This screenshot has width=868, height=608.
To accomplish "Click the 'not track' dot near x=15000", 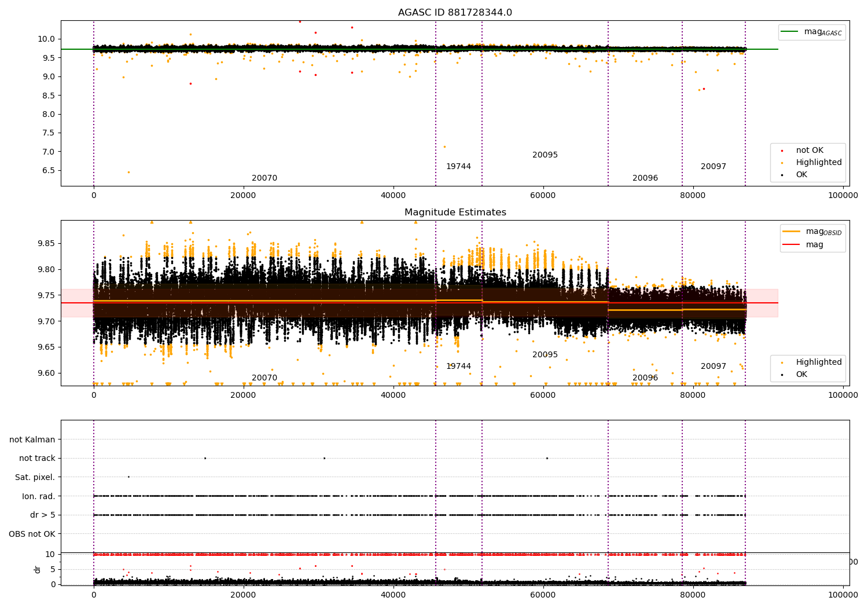I will point(205,458).
